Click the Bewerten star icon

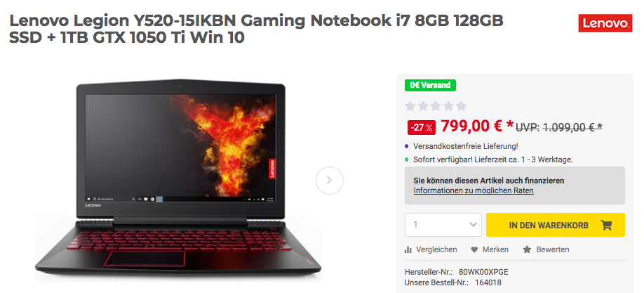pyautogui.click(x=527, y=249)
